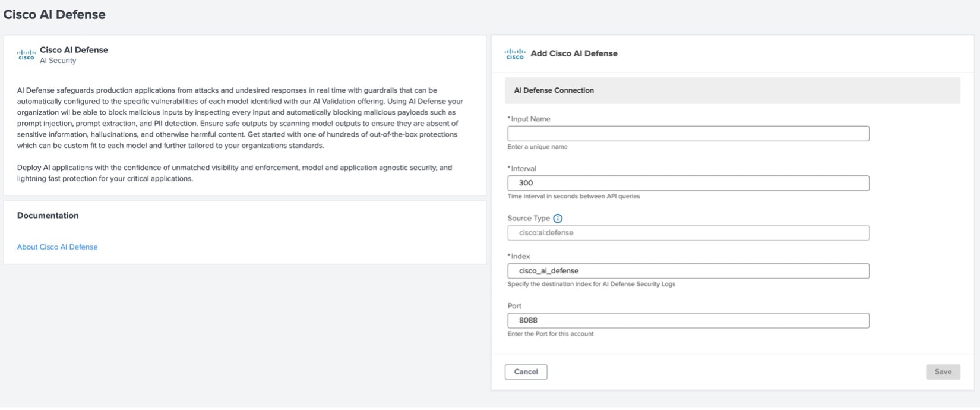
Task: Click into the Interval field showing 300
Action: pyautogui.click(x=688, y=183)
